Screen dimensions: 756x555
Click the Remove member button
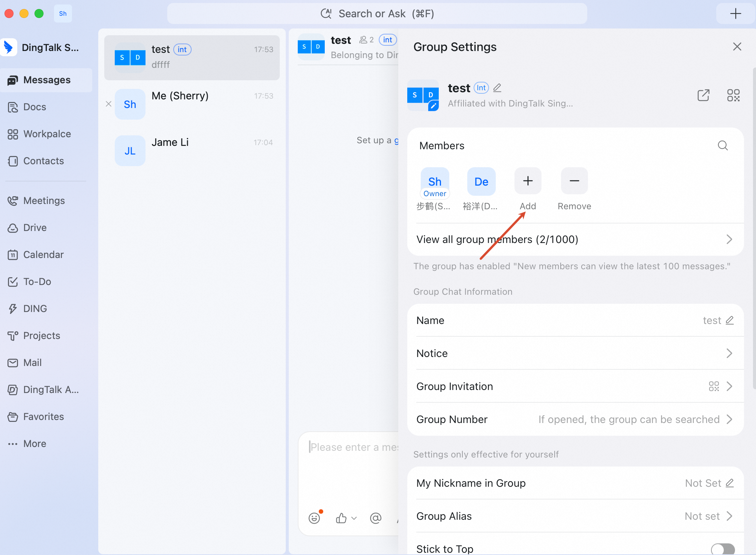pyautogui.click(x=574, y=181)
